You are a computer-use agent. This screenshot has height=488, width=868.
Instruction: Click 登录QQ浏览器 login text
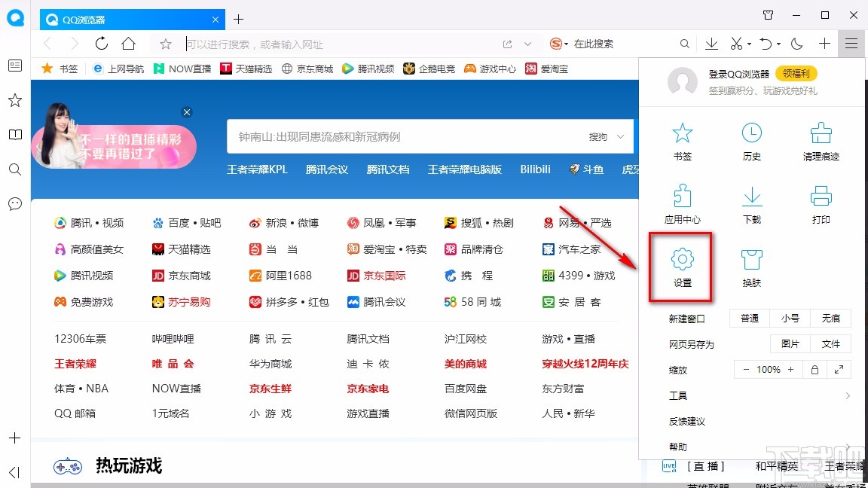point(739,74)
